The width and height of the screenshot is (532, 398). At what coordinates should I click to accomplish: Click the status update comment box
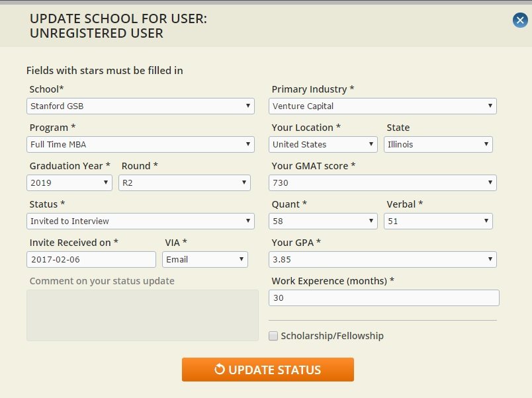[x=142, y=315]
